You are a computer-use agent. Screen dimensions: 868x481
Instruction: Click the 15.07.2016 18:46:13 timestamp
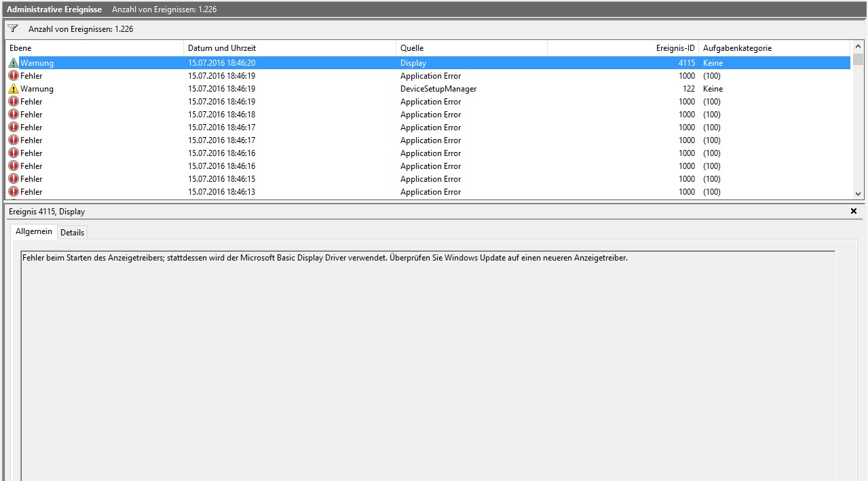[x=222, y=192]
